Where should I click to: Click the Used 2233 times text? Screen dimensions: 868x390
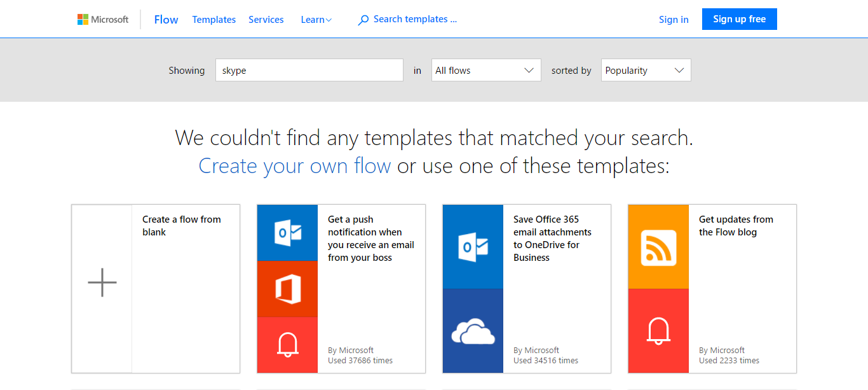729,361
